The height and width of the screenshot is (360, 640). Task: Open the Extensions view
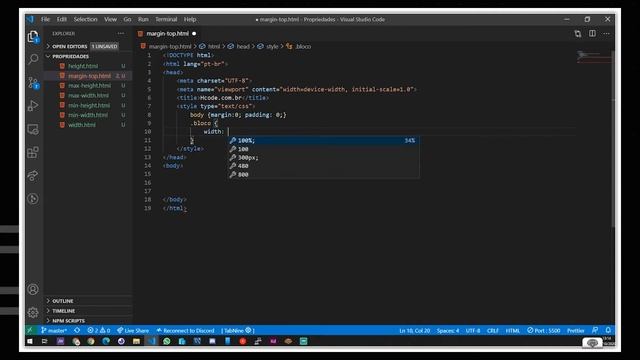pos(33,153)
